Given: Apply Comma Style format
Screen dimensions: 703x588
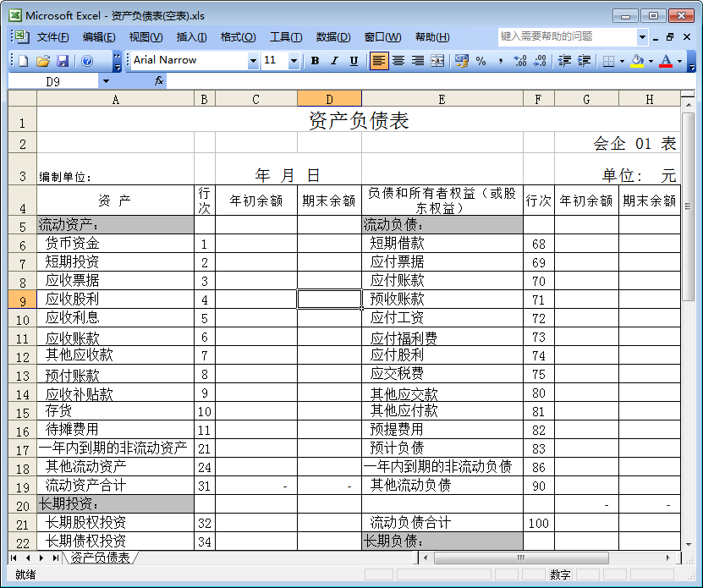Looking at the screenshot, I should pyautogui.click(x=500, y=61).
